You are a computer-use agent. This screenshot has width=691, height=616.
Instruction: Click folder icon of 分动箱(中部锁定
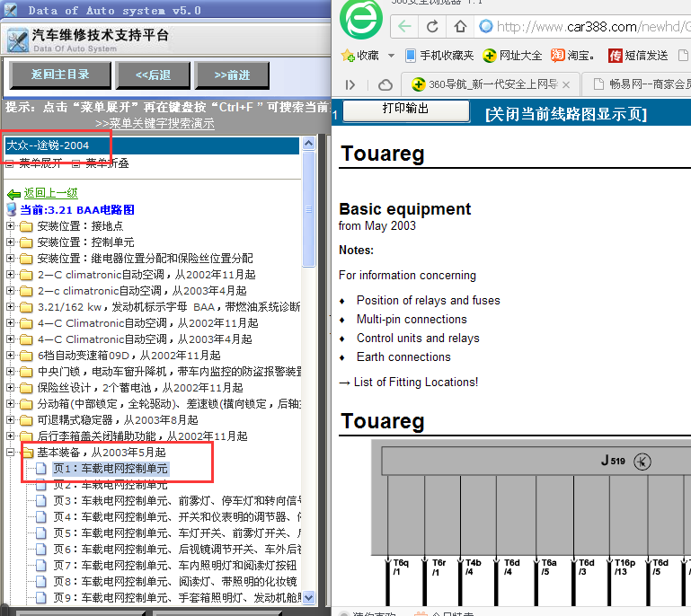[x=26, y=404]
